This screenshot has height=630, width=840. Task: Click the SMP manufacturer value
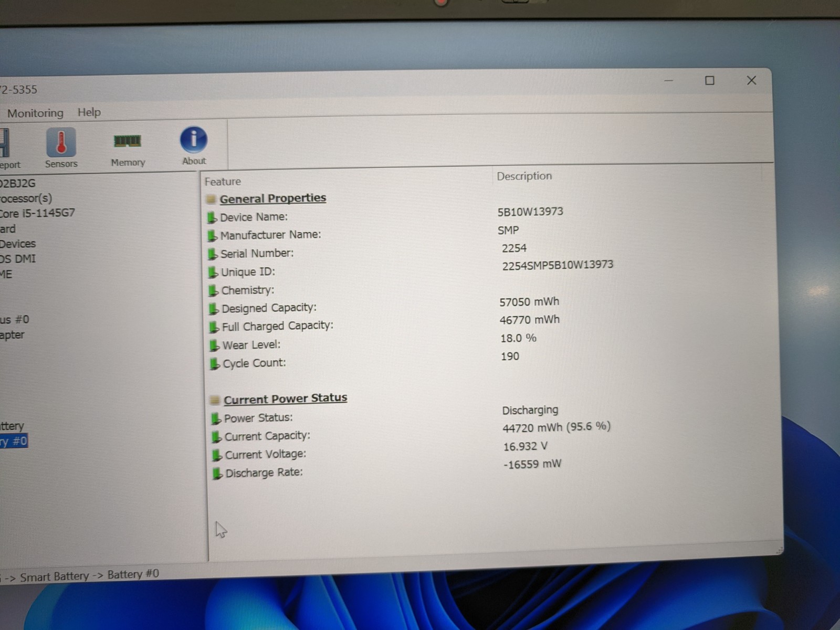click(x=508, y=230)
